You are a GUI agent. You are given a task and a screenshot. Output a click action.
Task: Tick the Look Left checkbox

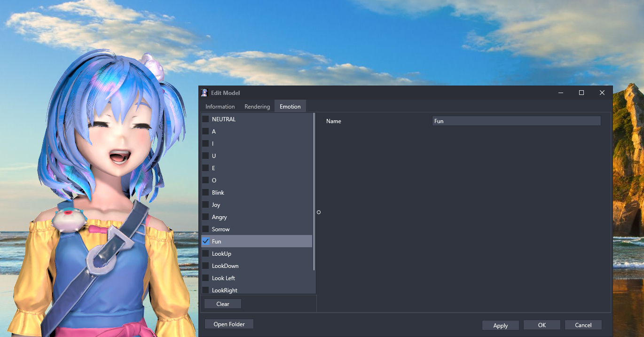(x=205, y=278)
